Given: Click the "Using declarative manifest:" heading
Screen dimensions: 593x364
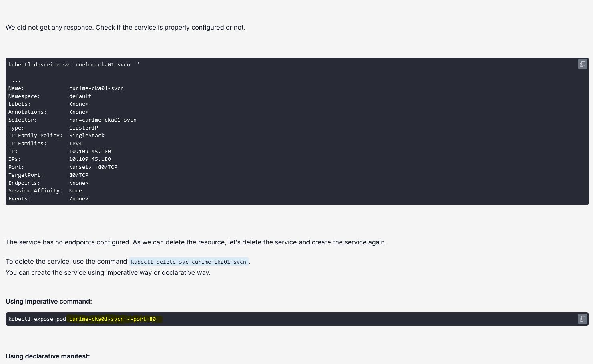Looking at the screenshot, I should 48,356.
